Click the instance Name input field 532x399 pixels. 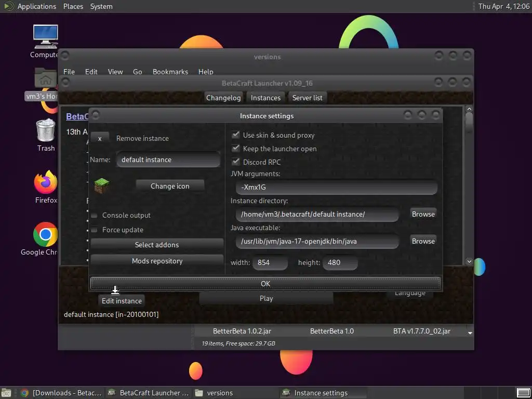pyautogui.click(x=168, y=160)
